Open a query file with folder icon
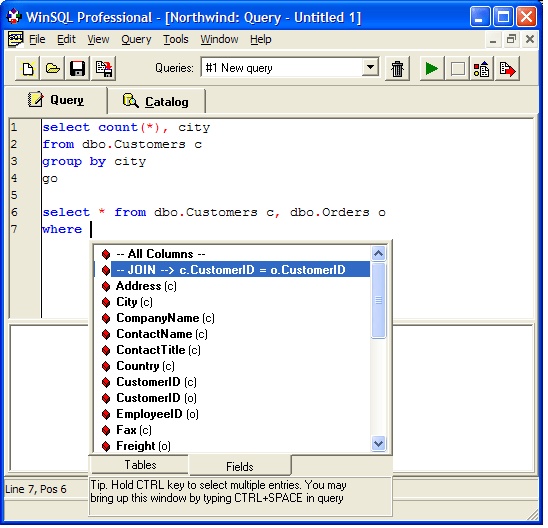The width and height of the screenshot is (548, 528). coord(53,68)
